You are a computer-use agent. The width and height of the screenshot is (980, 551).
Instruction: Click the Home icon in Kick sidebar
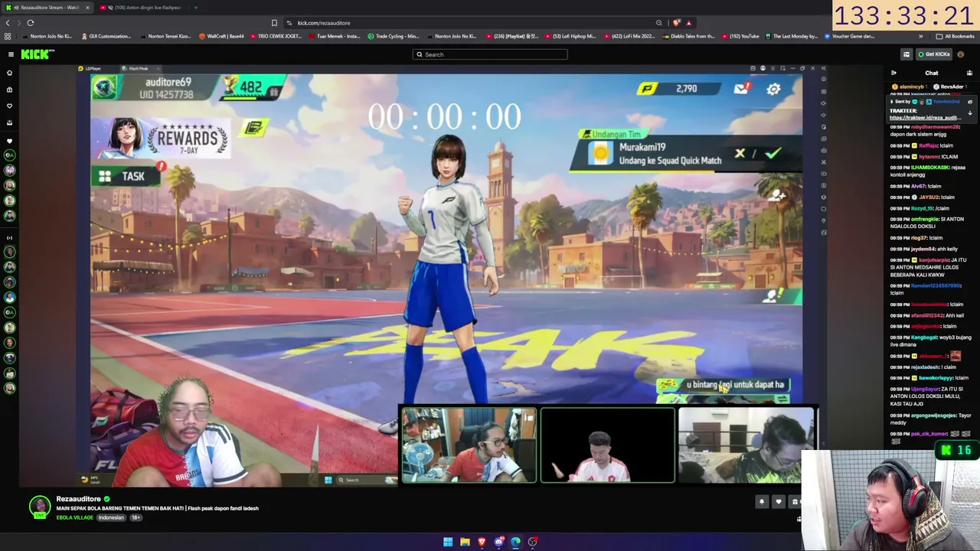pos(9,73)
